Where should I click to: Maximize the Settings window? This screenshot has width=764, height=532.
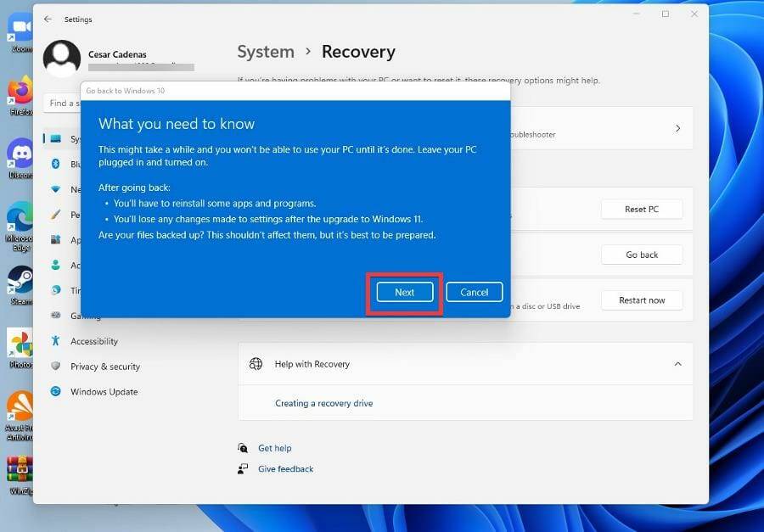point(665,14)
